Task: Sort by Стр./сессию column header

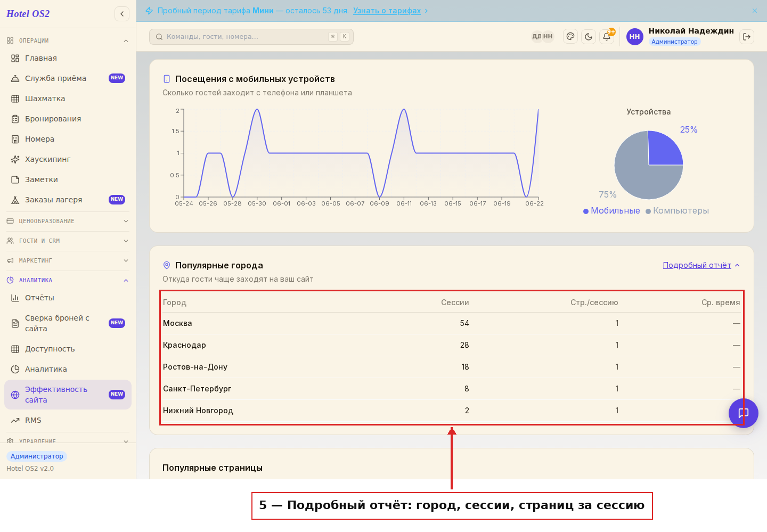Action: pyautogui.click(x=594, y=302)
